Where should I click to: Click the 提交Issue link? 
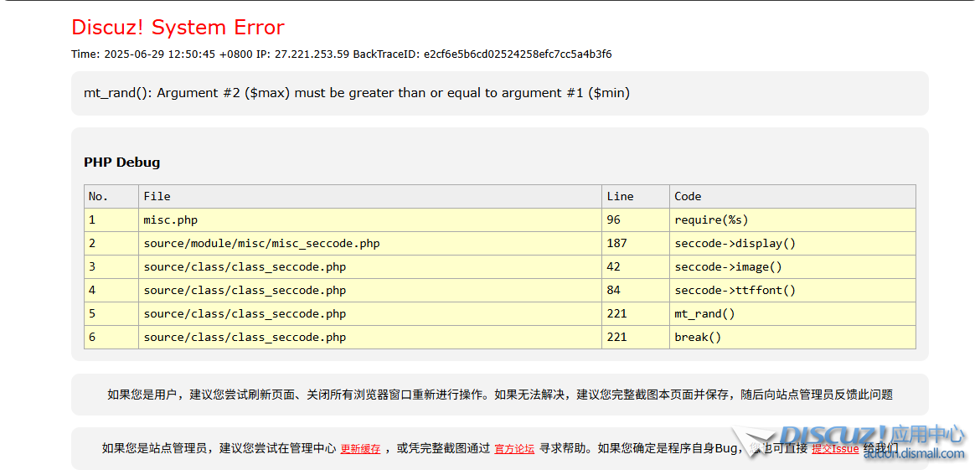(835, 449)
